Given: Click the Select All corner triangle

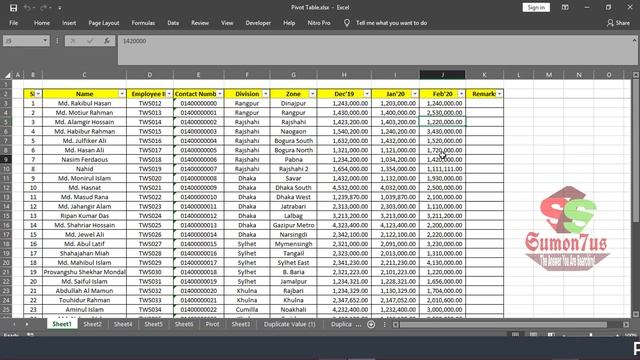Looking at the screenshot, I should (x=7, y=75).
